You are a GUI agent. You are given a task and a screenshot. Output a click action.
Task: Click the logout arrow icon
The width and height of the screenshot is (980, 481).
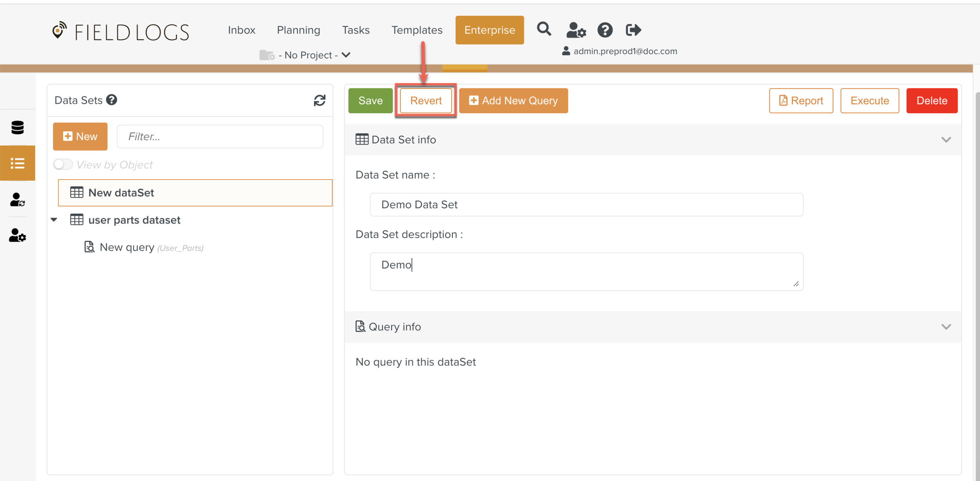click(633, 30)
